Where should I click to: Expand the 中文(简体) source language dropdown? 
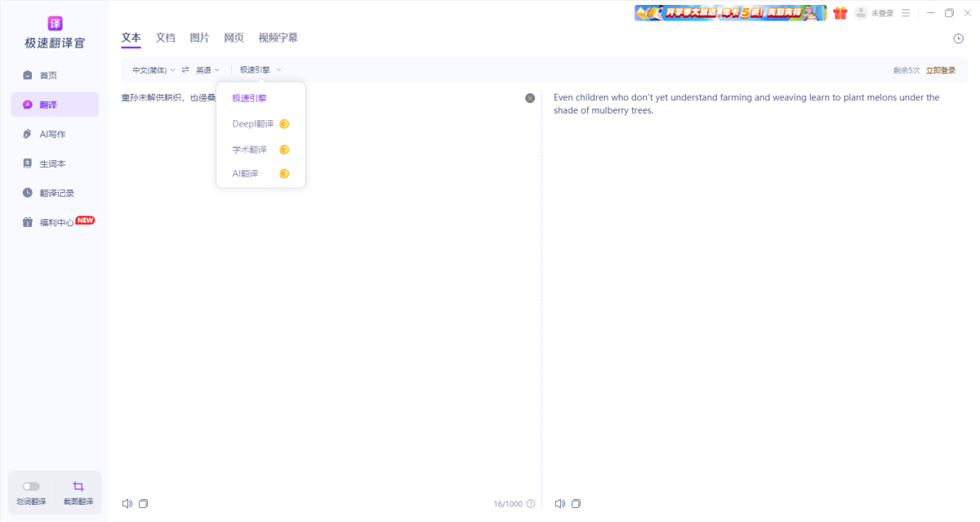click(x=154, y=70)
